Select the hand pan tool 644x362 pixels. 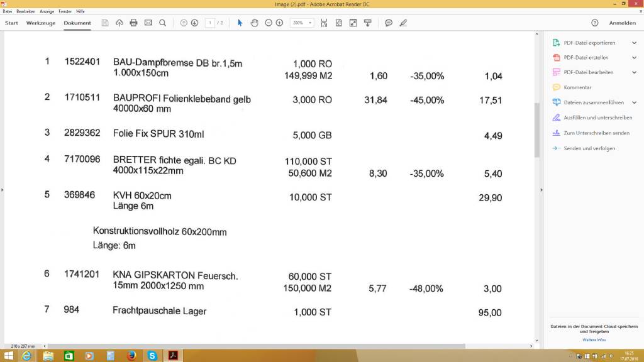(x=254, y=23)
